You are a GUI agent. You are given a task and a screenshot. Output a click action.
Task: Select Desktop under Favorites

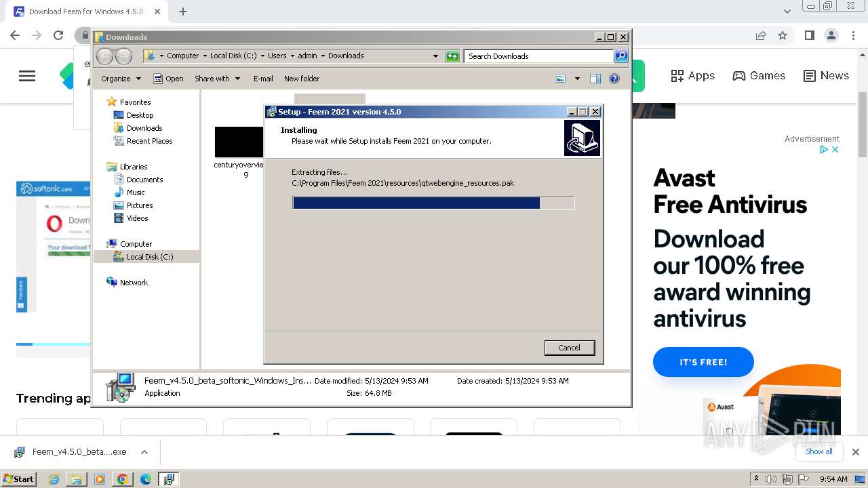[140, 115]
